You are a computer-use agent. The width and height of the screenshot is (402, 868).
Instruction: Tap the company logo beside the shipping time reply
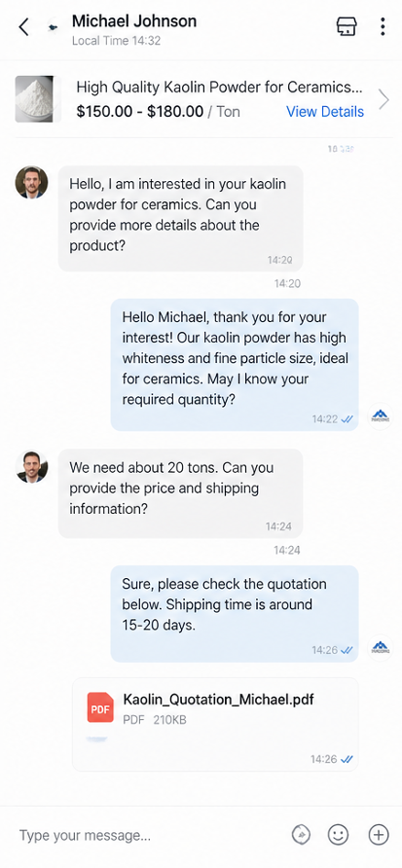380,648
